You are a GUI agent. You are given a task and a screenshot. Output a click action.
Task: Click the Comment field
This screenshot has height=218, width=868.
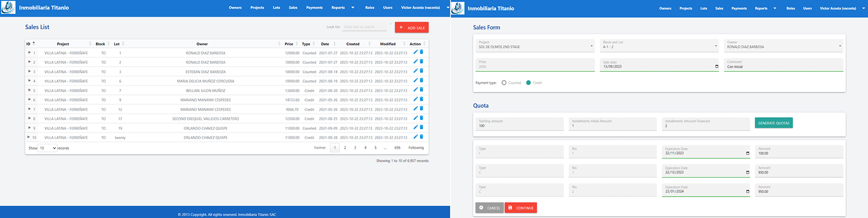pyautogui.click(x=784, y=65)
